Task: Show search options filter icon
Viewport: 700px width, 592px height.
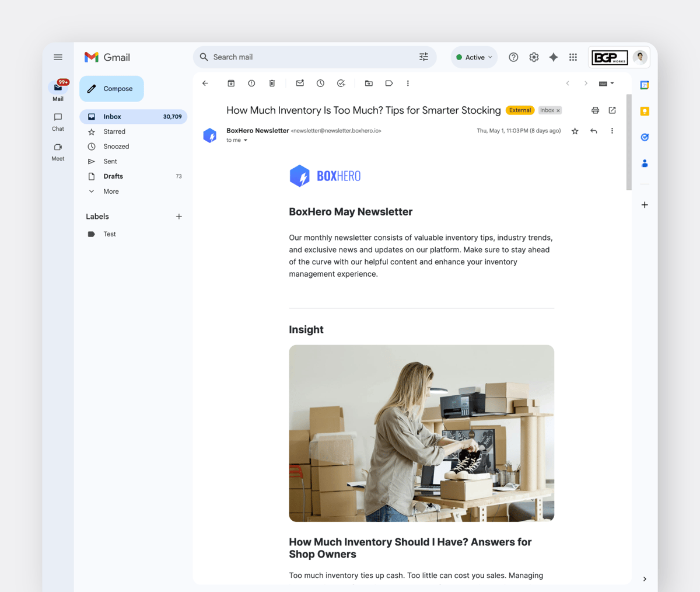Action: tap(423, 57)
